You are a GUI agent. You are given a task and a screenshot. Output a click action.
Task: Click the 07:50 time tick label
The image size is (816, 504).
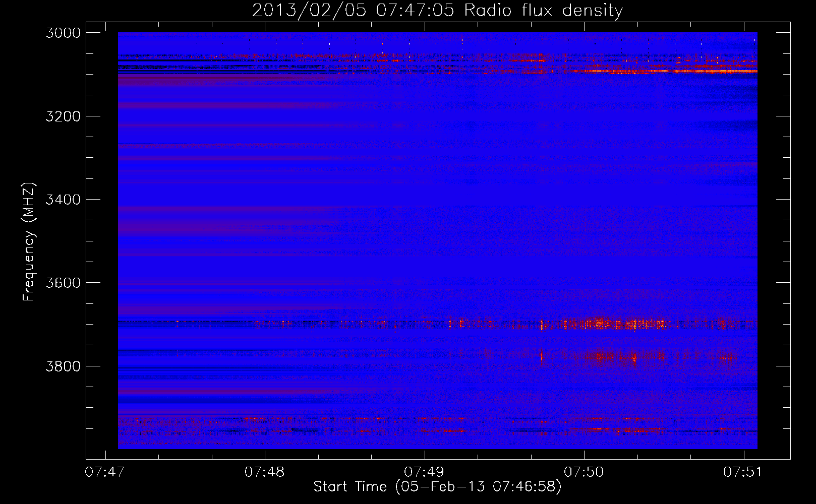coord(584,472)
